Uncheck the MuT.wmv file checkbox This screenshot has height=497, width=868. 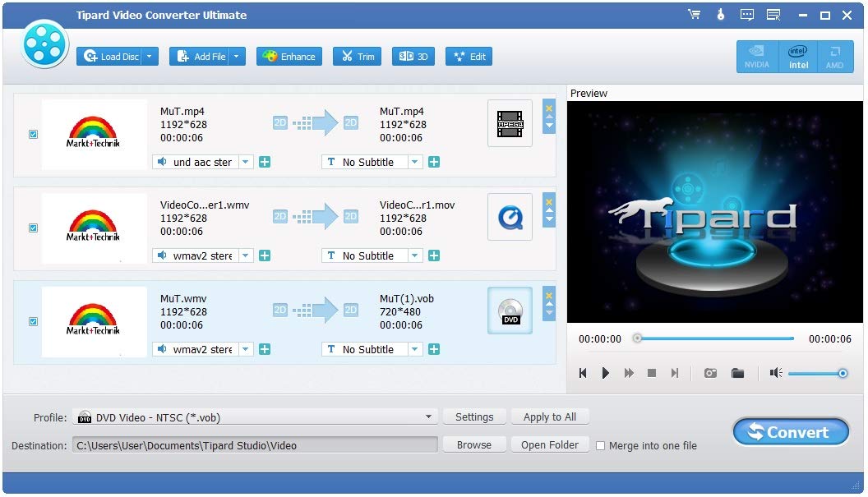click(x=34, y=322)
